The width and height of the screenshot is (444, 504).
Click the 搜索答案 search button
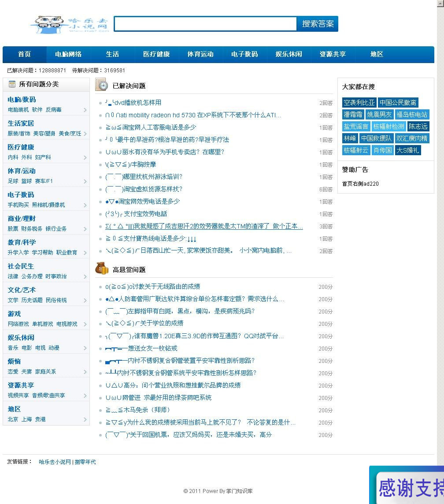(318, 24)
